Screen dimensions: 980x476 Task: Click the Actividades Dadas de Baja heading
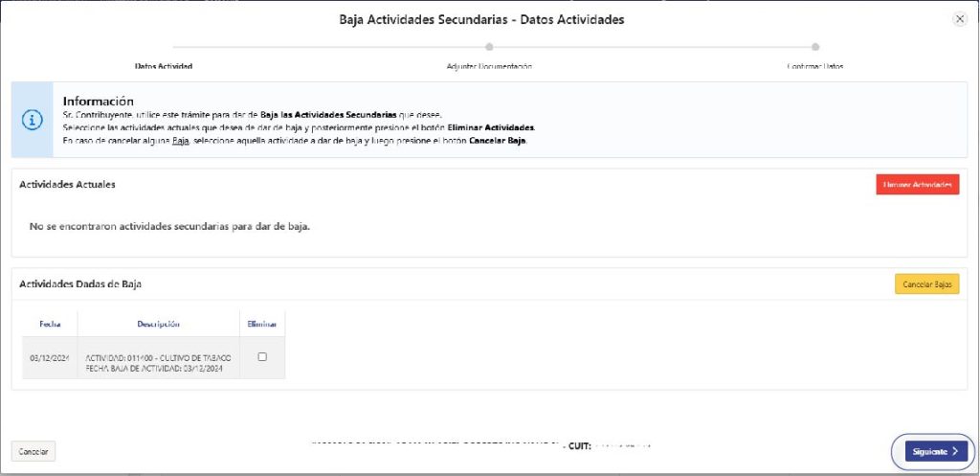[x=81, y=284]
